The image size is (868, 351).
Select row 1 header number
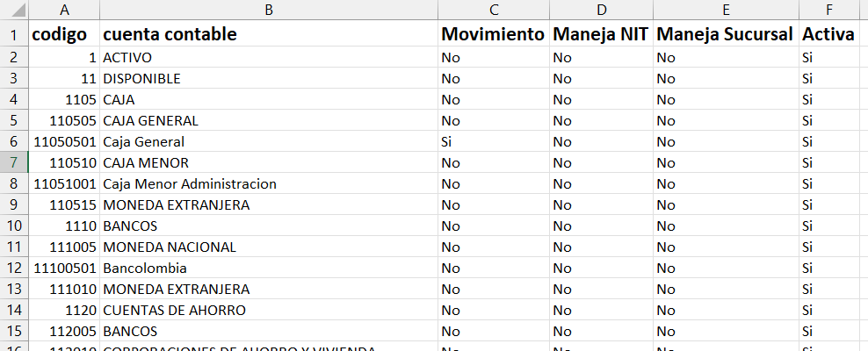coord(14,35)
